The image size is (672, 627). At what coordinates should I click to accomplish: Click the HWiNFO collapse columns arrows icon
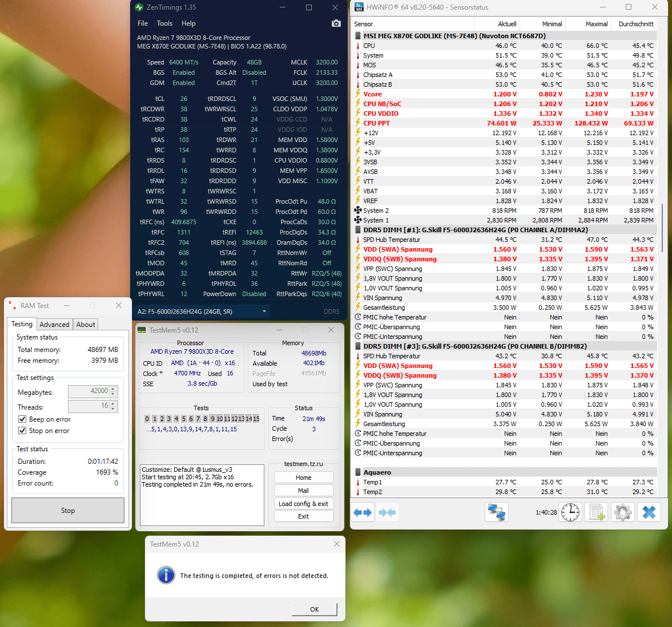tap(388, 512)
